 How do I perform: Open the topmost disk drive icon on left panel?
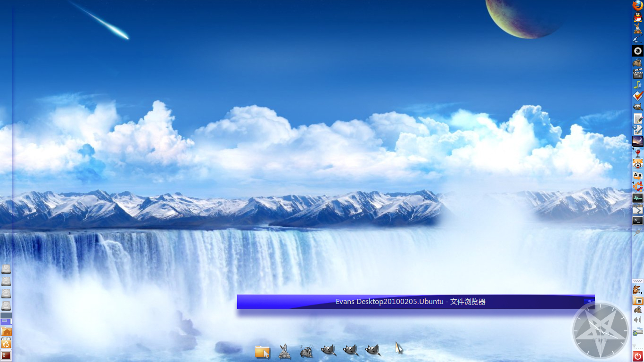tap(6, 269)
